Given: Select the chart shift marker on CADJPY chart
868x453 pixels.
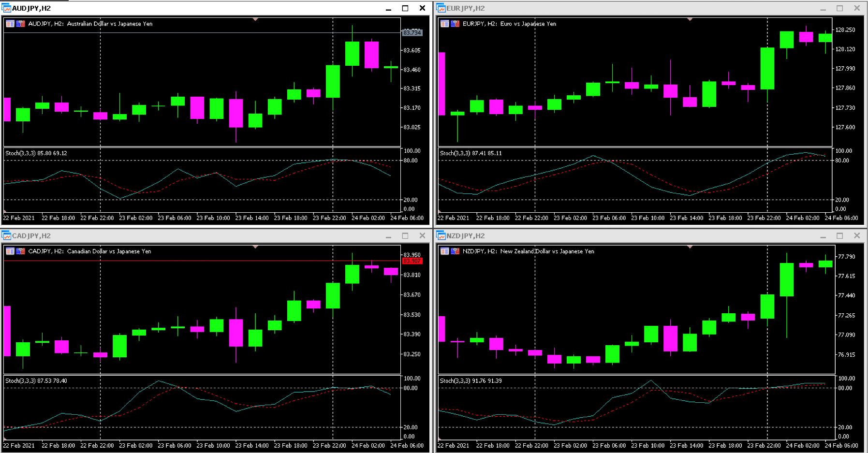Looking at the screenshot, I should 255,247.
